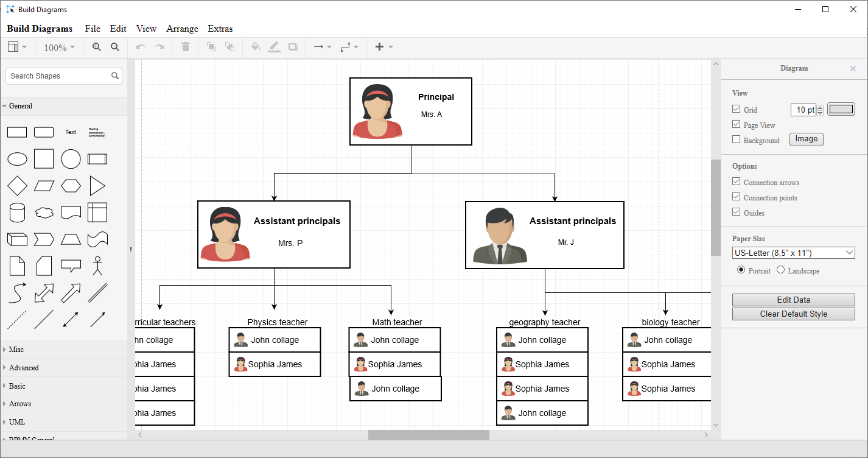868x458 pixels.
Task: Click the Zoom In magnifier icon
Action: tap(96, 47)
